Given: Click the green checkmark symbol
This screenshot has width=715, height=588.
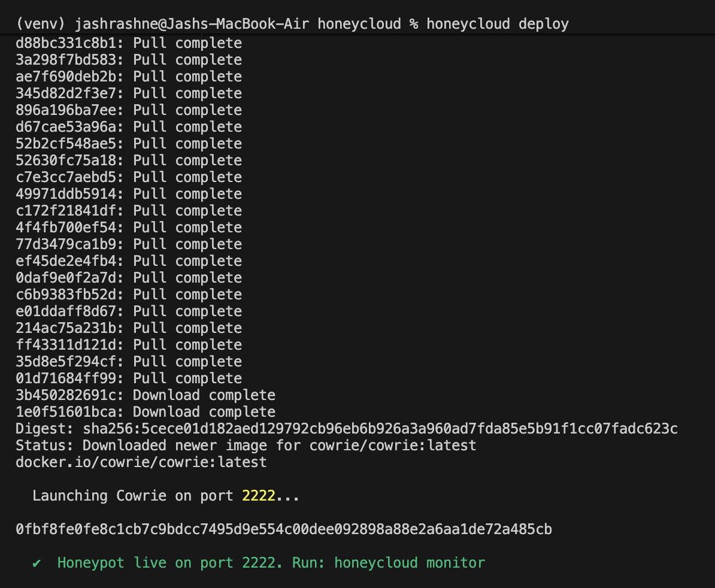Looking at the screenshot, I should (37, 563).
